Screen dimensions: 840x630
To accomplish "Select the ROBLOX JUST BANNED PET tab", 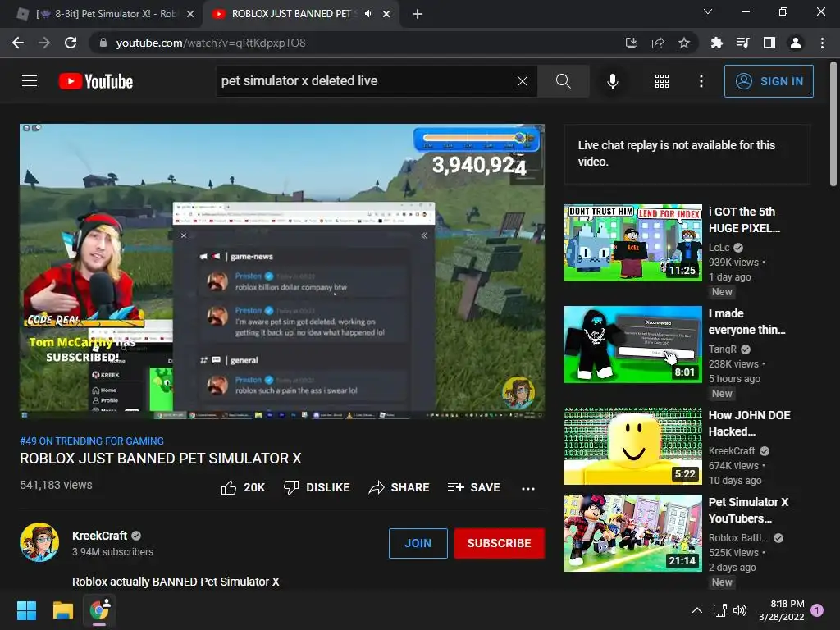I will click(x=291, y=14).
